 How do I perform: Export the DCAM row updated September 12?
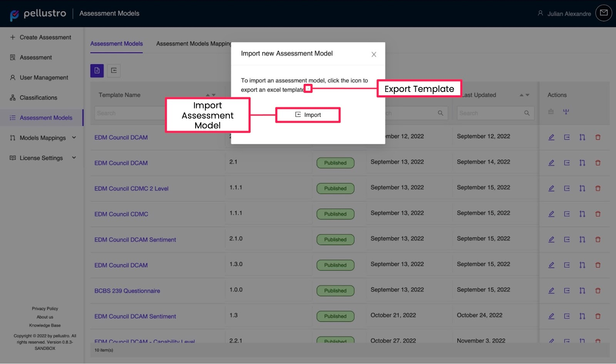[x=567, y=137]
